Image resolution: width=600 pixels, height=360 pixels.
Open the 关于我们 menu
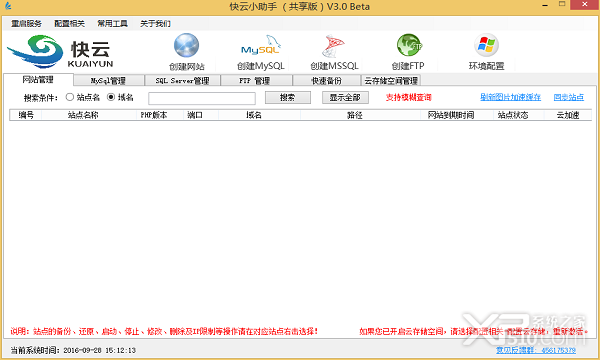155,24
